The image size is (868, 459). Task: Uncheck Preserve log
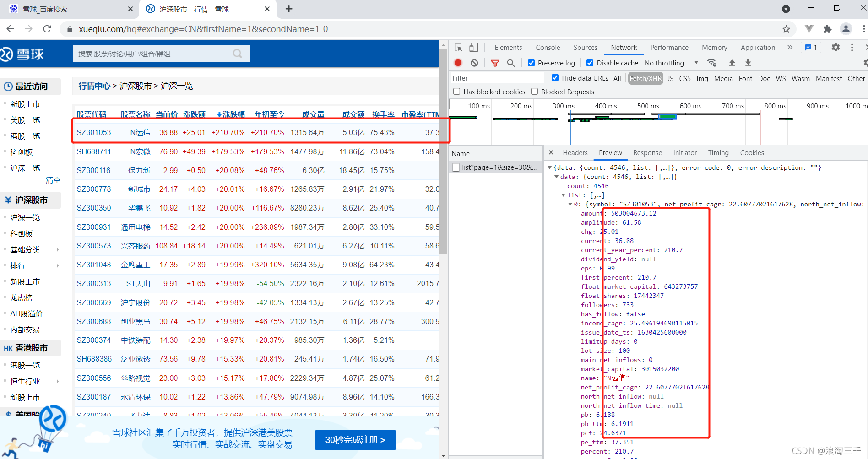[531, 63]
